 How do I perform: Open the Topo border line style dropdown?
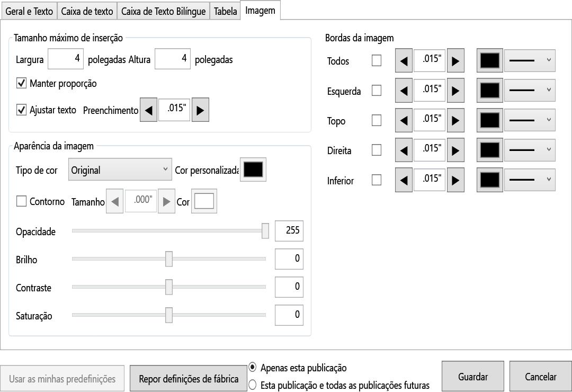[x=530, y=120]
